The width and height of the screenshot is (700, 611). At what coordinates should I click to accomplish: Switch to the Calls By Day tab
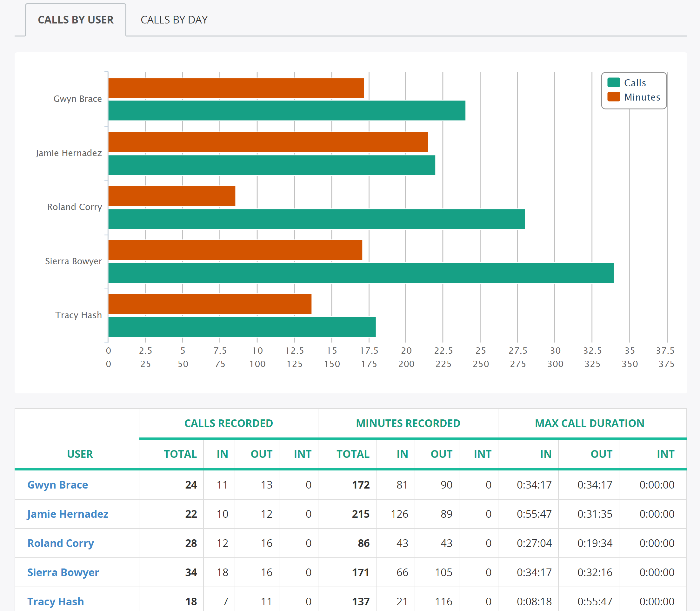click(x=174, y=20)
